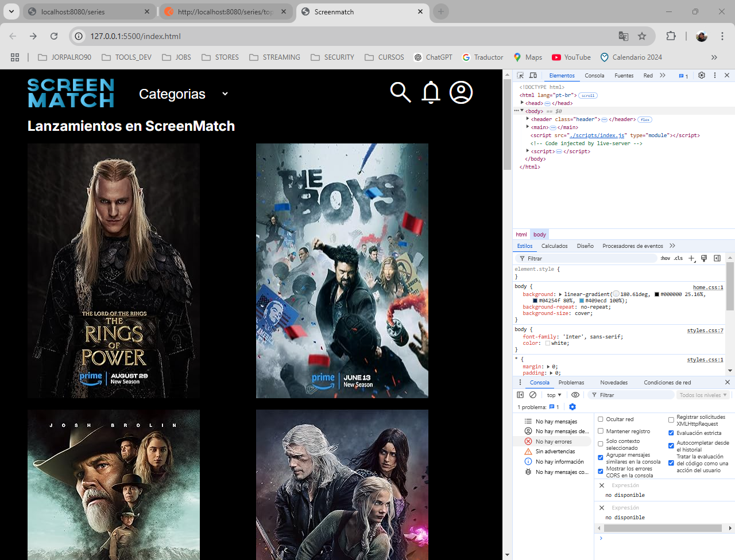Image resolution: width=735 pixels, height=560 pixels.
Task: Open the Procesadores de eventos tab
Action: 633,246
